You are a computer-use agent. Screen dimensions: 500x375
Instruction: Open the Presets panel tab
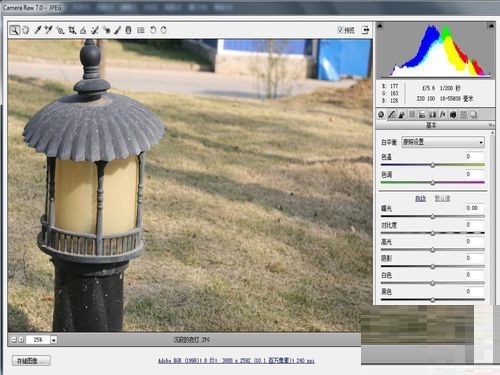click(x=463, y=115)
